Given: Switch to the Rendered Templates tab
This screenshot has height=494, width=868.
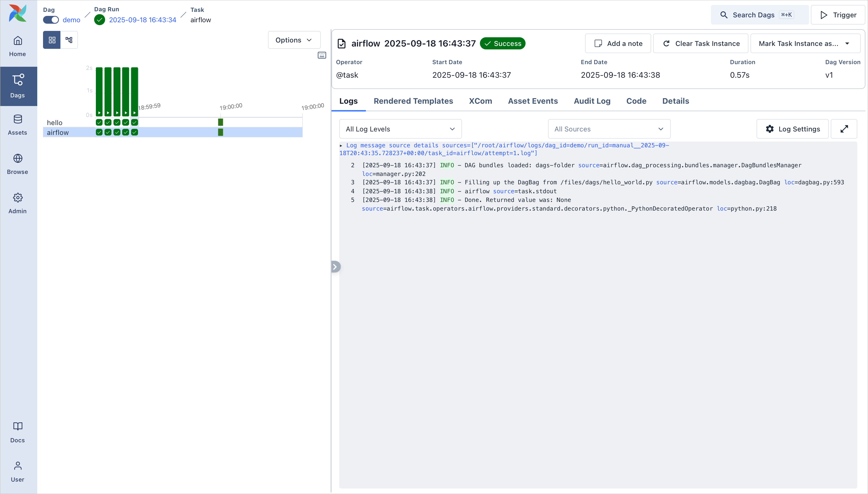Looking at the screenshot, I should [413, 101].
